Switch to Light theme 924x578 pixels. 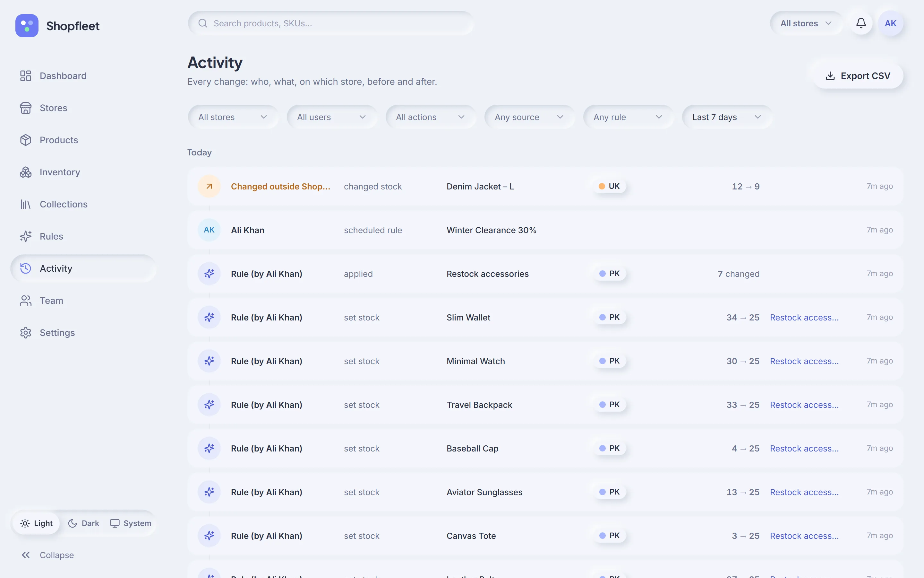(x=37, y=523)
